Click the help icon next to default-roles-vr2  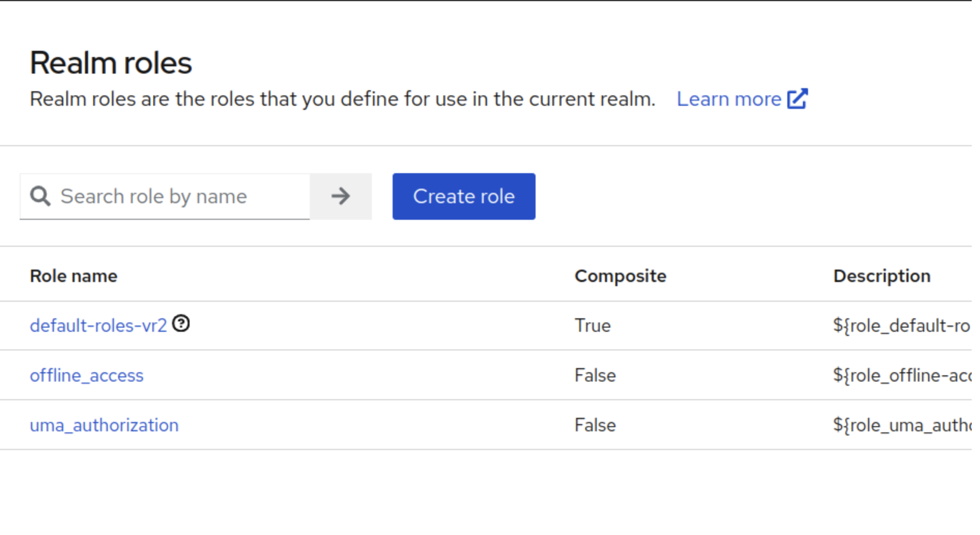coord(181,323)
